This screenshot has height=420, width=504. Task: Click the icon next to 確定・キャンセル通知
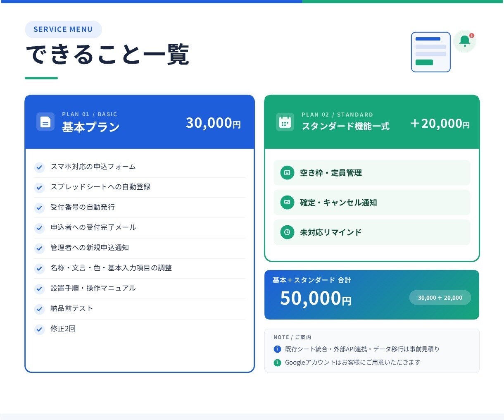pyautogui.click(x=287, y=203)
